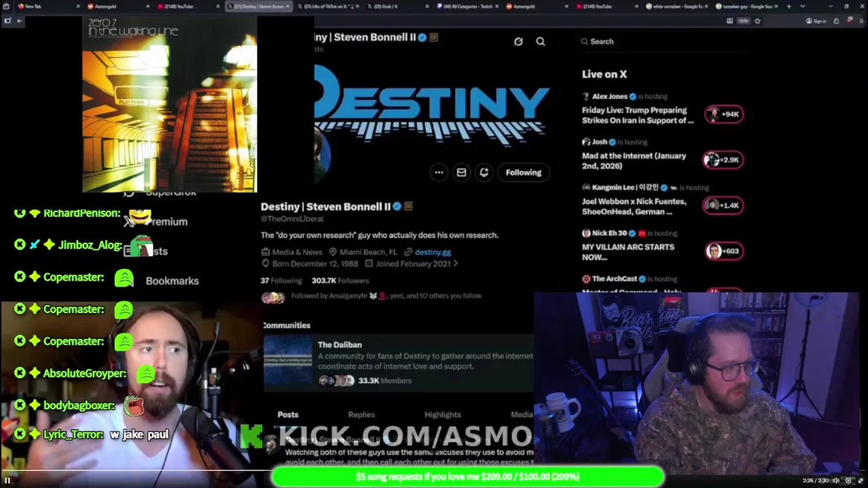The height and width of the screenshot is (488, 868).
Task: Click bodybagboxer's chat username
Action: (x=79, y=405)
